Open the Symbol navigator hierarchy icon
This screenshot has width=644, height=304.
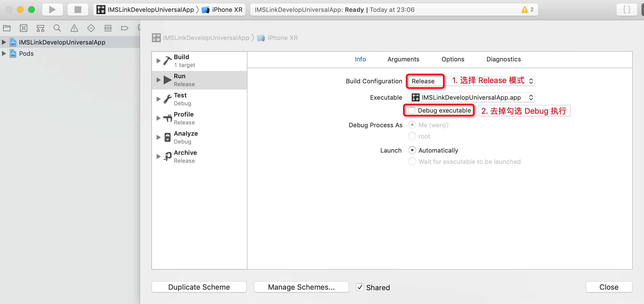[x=40, y=28]
